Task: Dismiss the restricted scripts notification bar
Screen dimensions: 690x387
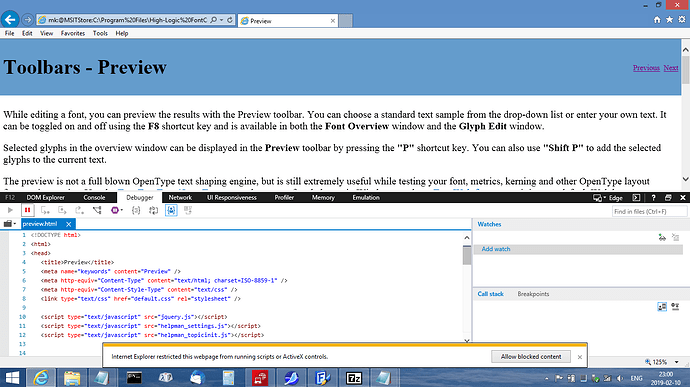Action: pos(580,357)
